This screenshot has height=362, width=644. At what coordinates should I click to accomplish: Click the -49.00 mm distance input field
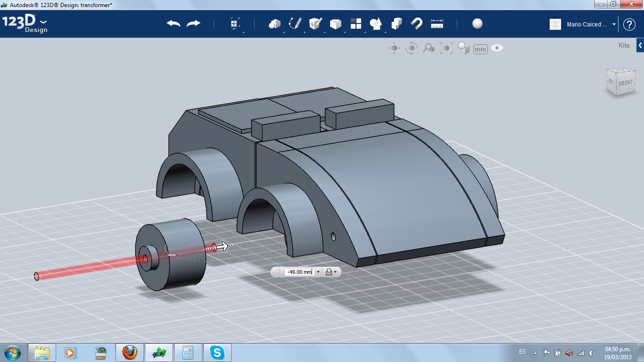pyautogui.click(x=299, y=272)
